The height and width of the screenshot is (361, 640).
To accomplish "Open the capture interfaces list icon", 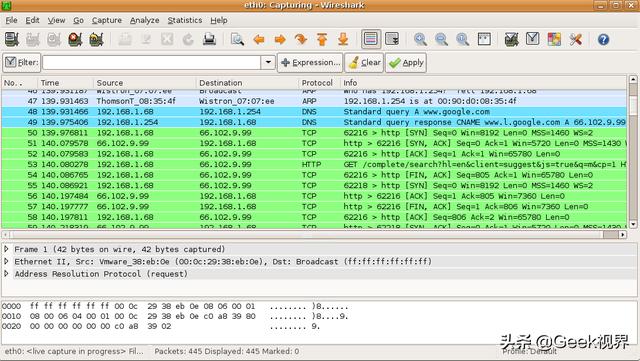I will pos(12,40).
